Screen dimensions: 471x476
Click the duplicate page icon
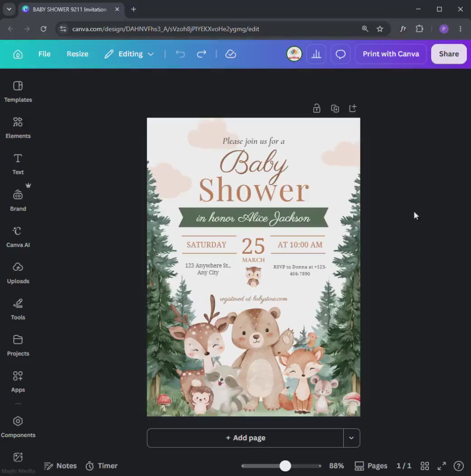coord(335,109)
